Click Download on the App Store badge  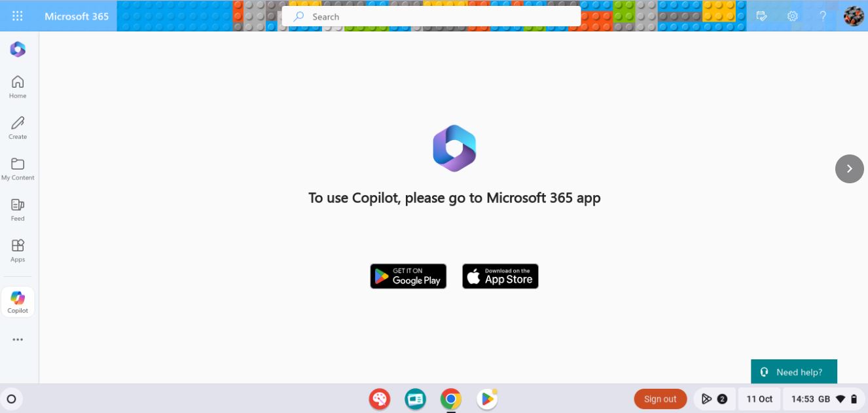(x=500, y=276)
